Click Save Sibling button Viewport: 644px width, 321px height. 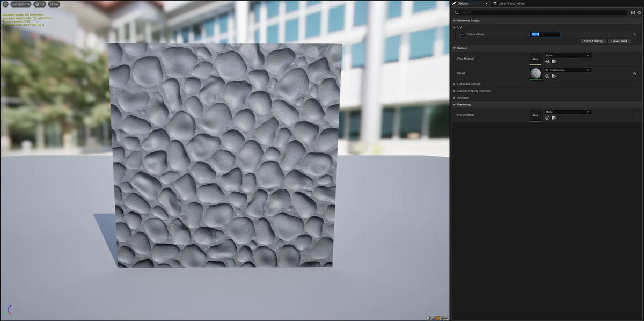click(593, 41)
